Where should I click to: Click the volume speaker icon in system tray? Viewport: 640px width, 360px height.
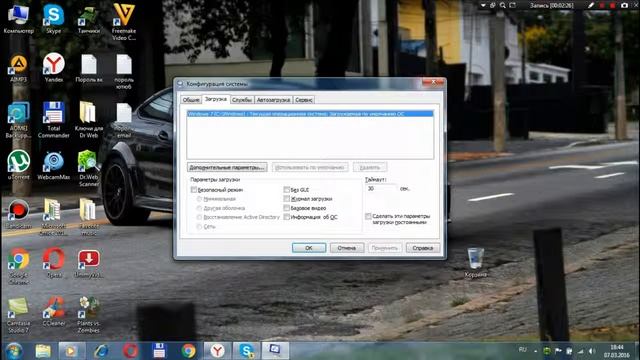click(x=592, y=351)
